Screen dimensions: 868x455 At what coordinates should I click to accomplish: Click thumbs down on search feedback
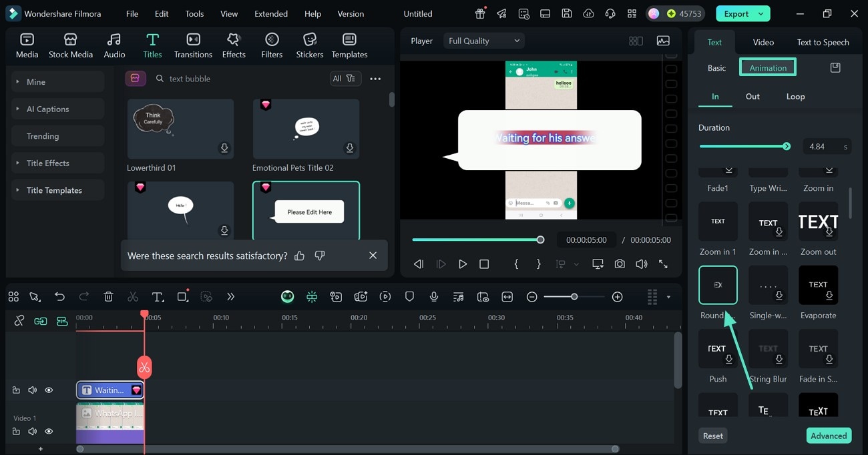pyautogui.click(x=320, y=256)
